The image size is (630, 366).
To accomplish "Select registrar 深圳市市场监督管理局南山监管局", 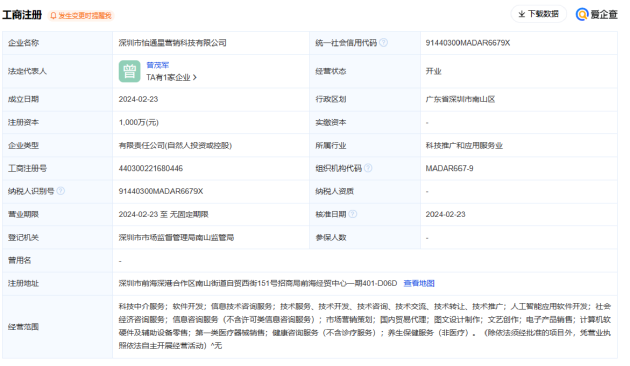I will point(176,238).
